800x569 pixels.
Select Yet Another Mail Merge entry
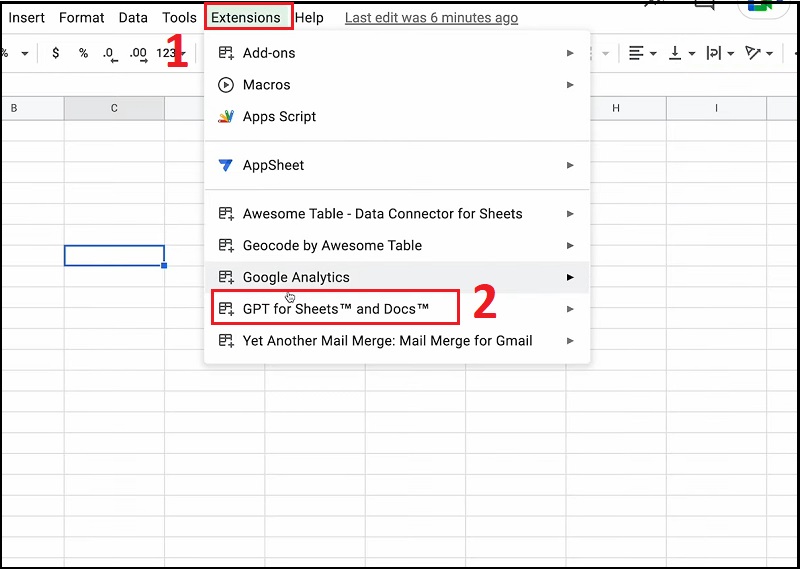tap(397, 340)
